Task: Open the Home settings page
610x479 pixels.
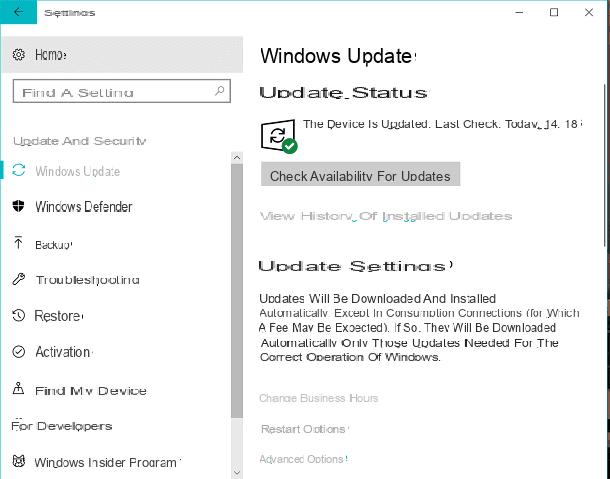Action: pyautogui.click(x=122, y=54)
